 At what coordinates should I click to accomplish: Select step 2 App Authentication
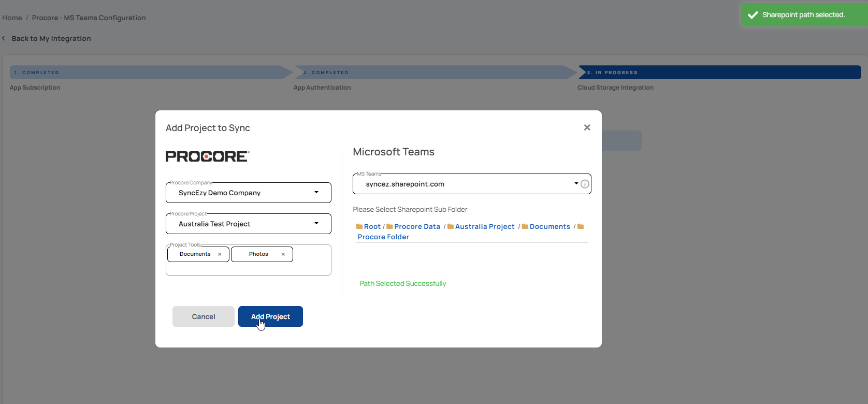(435, 72)
